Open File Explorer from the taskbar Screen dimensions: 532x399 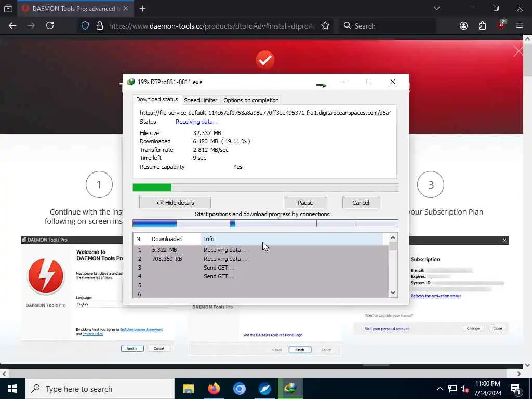(188, 389)
